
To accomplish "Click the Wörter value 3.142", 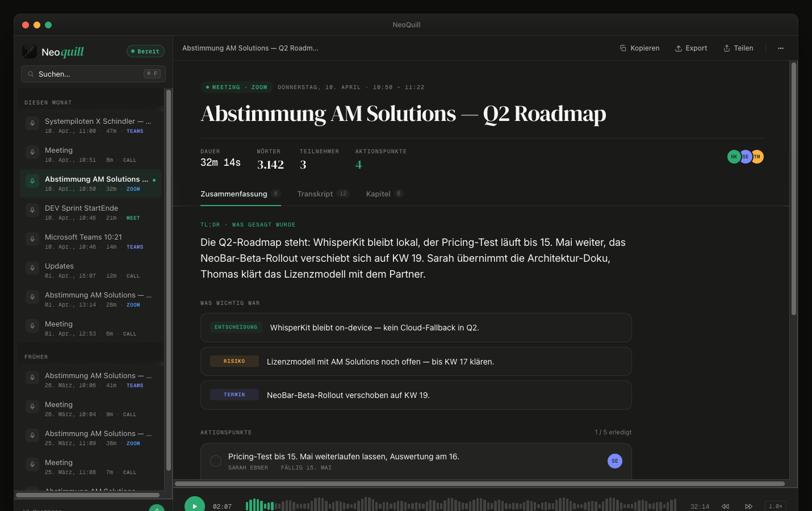I will pos(270,165).
